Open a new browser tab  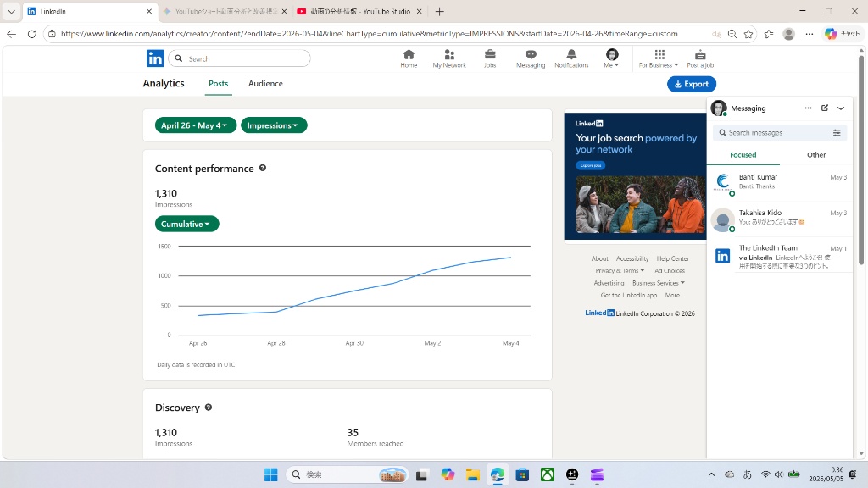(x=440, y=12)
